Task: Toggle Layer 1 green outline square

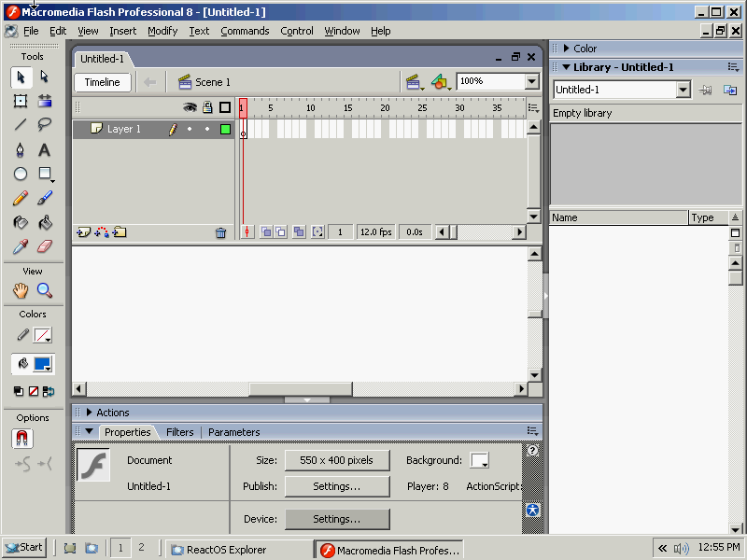Action: 225,129
